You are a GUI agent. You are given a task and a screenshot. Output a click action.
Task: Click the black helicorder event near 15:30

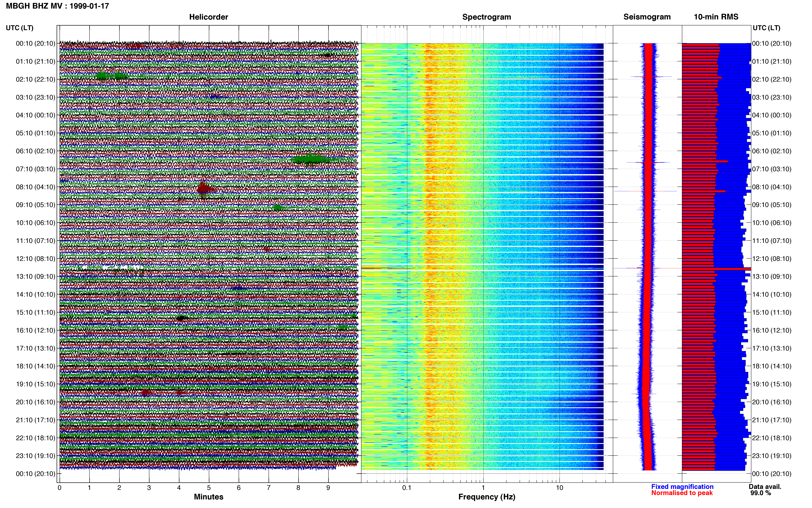(181, 318)
